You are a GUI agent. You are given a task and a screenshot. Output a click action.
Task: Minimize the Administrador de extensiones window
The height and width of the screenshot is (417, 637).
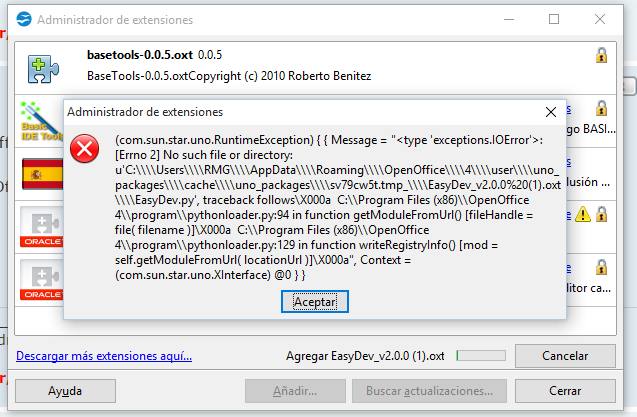pyautogui.click(x=509, y=19)
